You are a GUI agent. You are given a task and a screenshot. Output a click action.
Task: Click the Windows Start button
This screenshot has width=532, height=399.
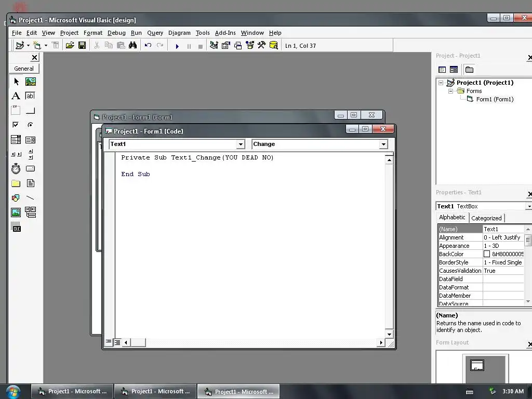[x=12, y=392]
